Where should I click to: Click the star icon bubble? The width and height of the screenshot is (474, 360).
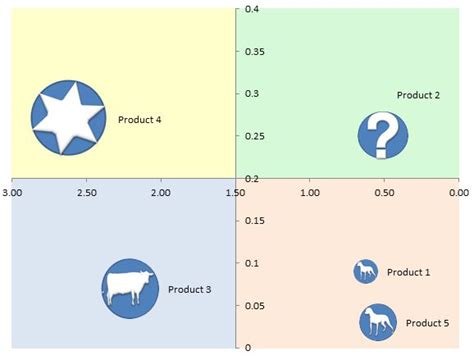click(x=69, y=118)
